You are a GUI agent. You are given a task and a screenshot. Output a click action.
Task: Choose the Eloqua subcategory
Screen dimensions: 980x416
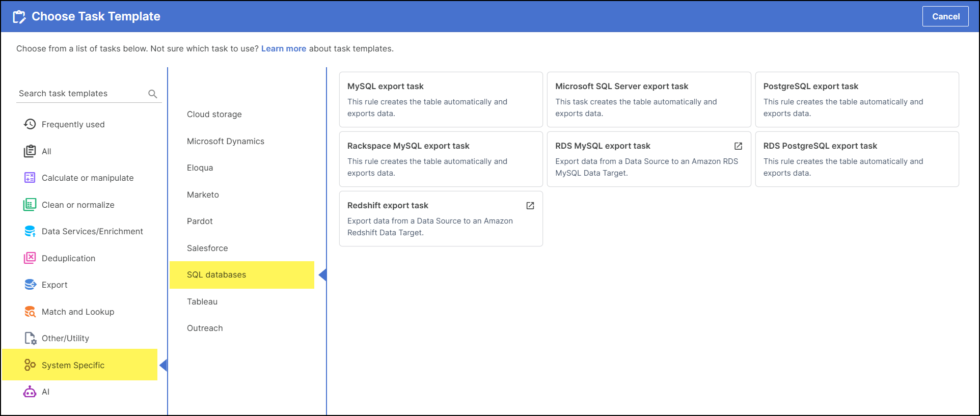click(200, 168)
